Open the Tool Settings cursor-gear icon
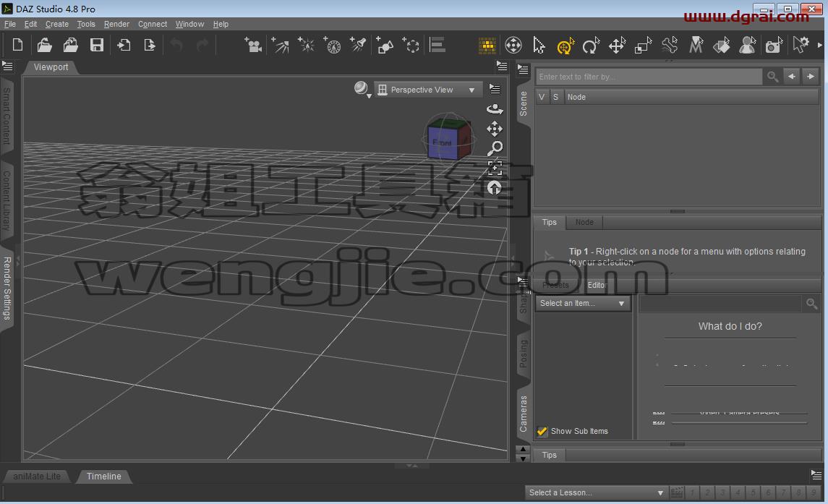The height and width of the screenshot is (504, 828). (801, 46)
